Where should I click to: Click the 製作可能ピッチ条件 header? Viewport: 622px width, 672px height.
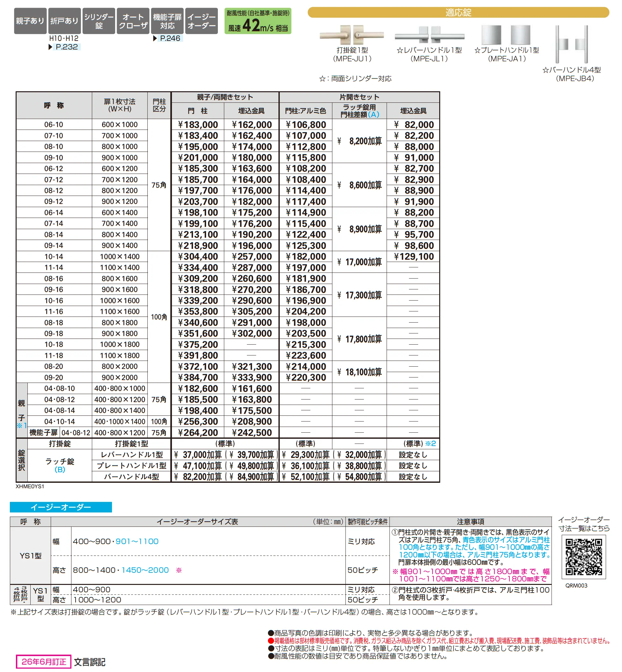367,522
